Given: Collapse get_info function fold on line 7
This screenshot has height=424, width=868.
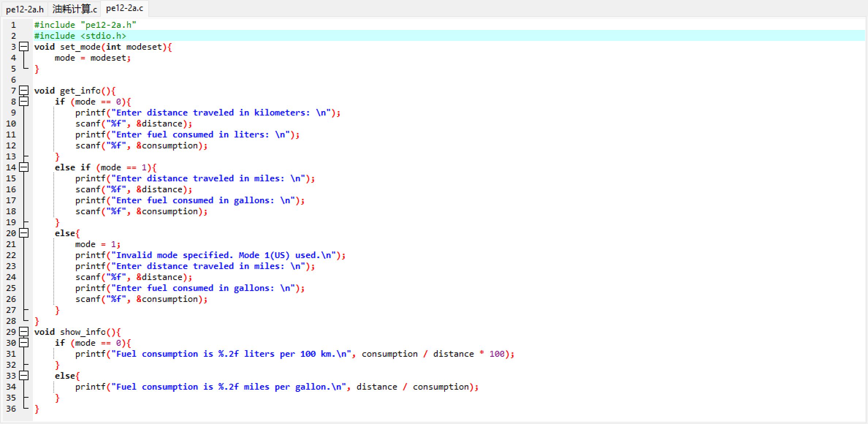Looking at the screenshot, I should tap(24, 90).
